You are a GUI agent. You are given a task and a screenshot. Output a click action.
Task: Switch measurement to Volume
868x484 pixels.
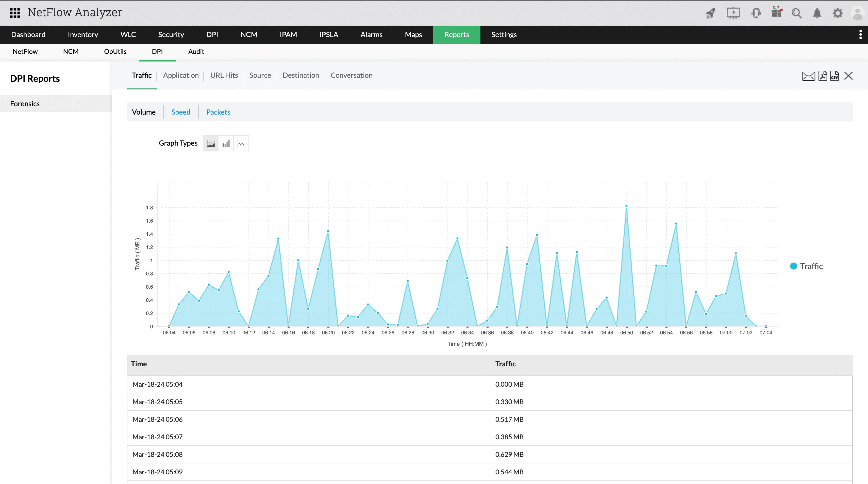[144, 112]
